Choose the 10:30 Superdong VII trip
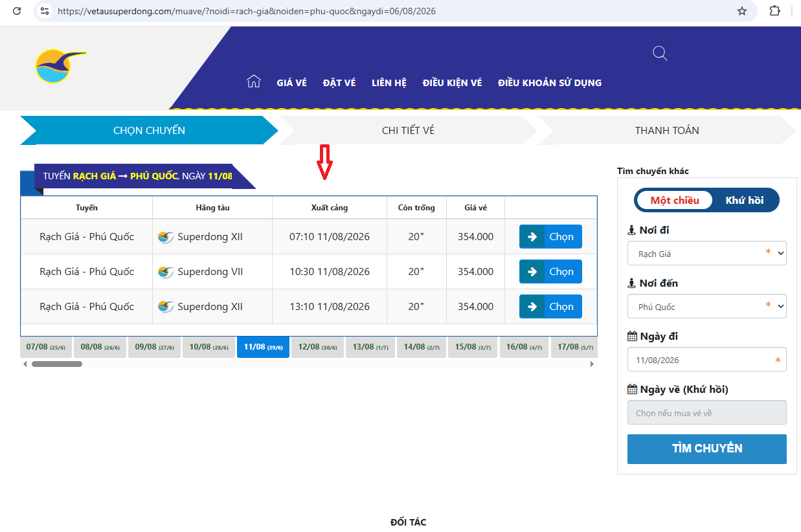This screenshot has width=801, height=532. (x=550, y=272)
